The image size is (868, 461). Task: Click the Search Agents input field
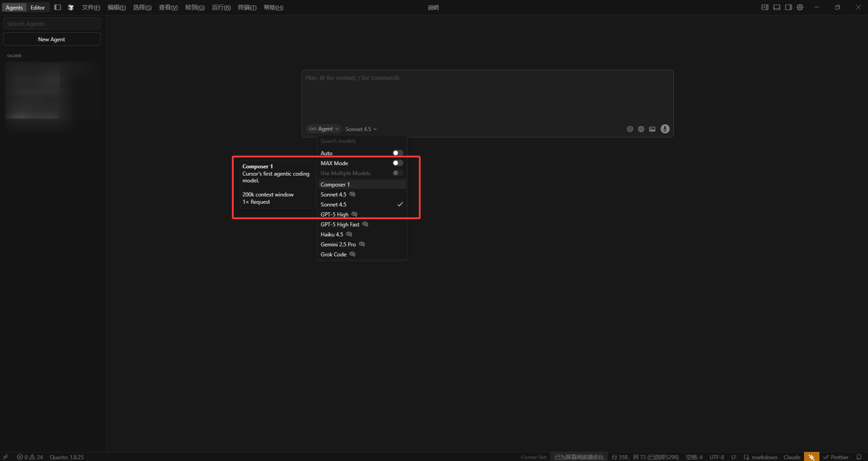click(x=52, y=24)
